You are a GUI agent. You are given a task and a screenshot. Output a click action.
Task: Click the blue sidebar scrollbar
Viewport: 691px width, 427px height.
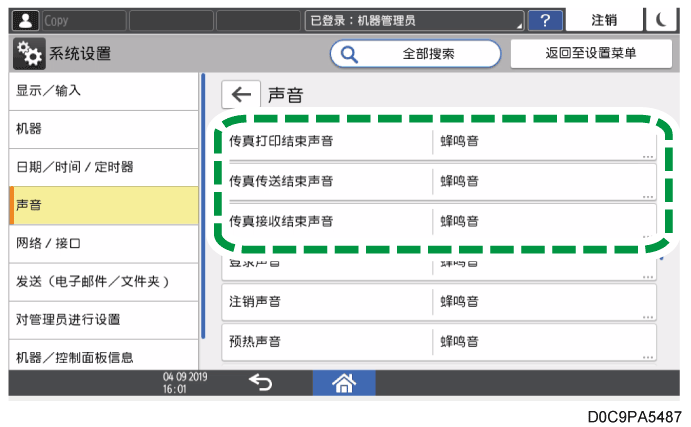click(203, 200)
